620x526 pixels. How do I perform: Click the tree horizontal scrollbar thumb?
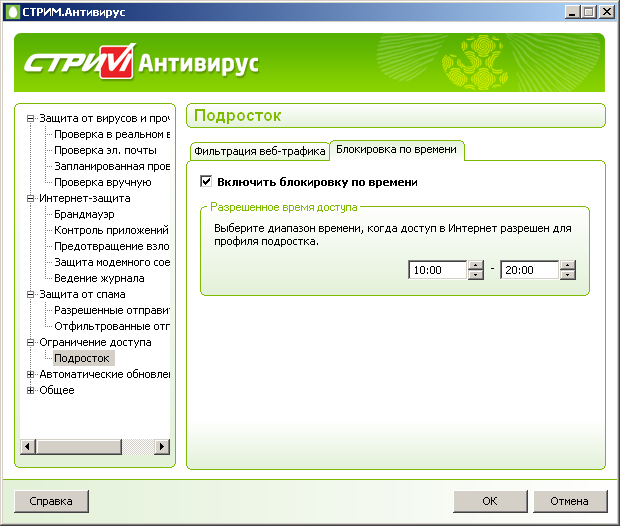click(x=79, y=447)
